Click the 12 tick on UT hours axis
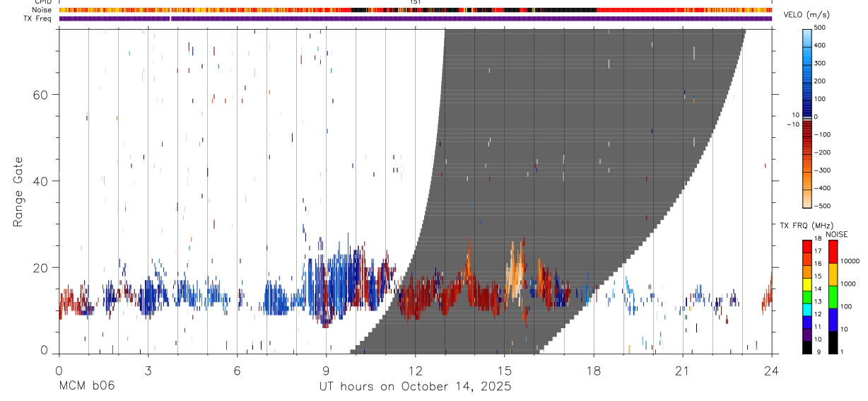868x401 pixels. (415, 371)
